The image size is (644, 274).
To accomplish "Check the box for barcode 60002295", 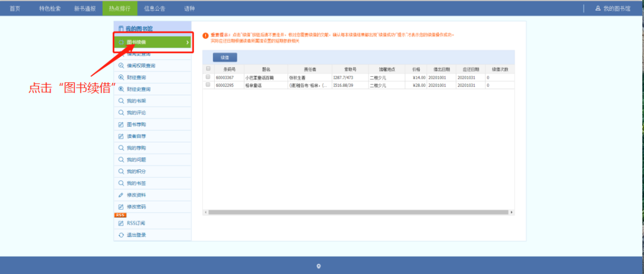I will [208, 85].
